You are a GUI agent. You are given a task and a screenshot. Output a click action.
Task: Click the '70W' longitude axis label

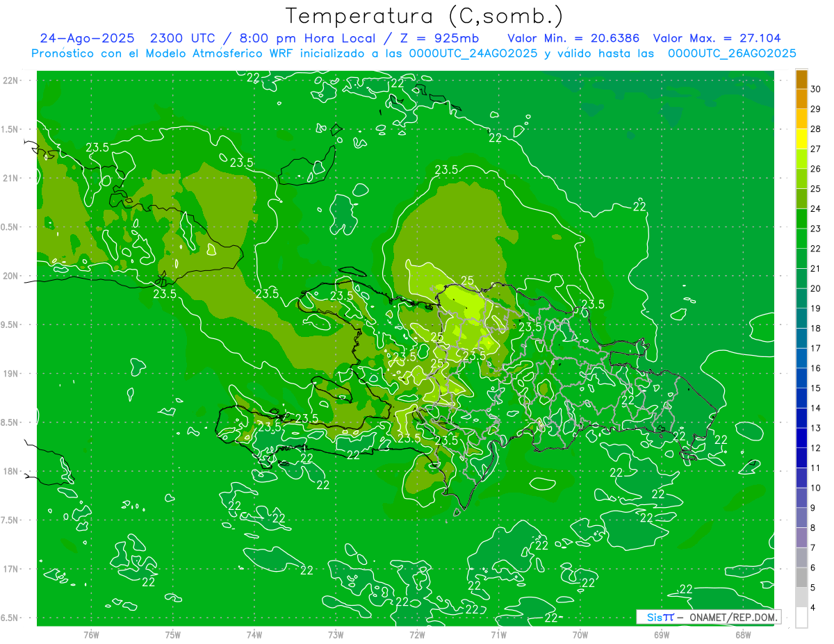[580, 635]
